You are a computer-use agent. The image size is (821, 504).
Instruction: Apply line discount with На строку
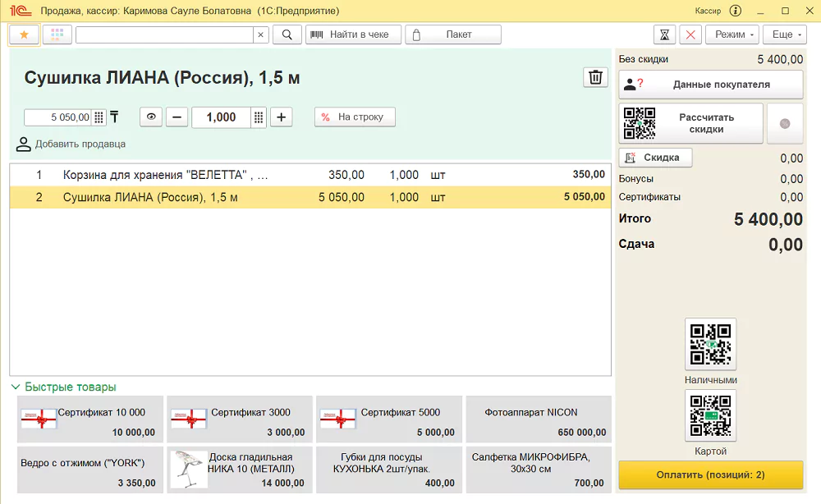pyautogui.click(x=355, y=117)
